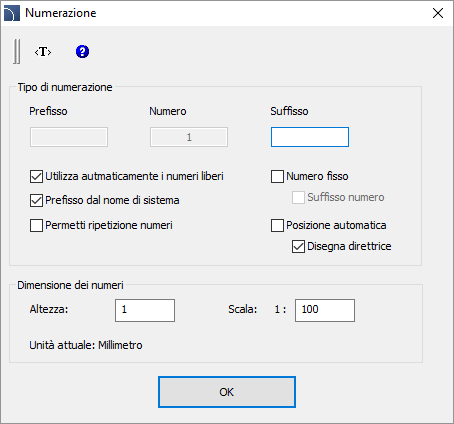
Task: Uncheck Disegna direttrice
Action: pyautogui.click(x=298, y=247)
